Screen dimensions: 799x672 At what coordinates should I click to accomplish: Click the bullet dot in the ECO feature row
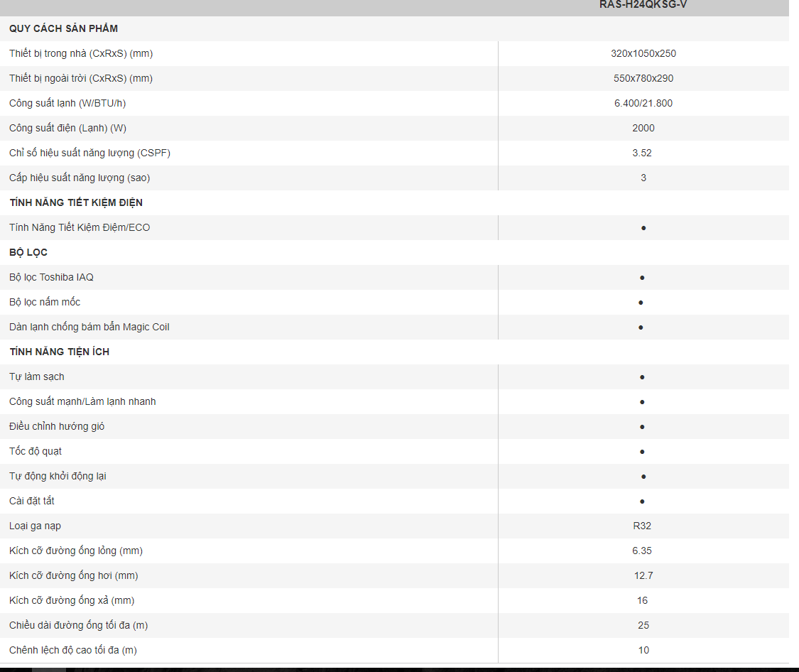pos(643,228)
